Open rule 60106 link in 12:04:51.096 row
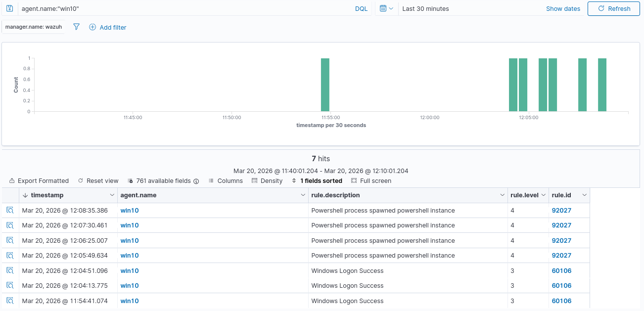Viewport: 644px width, 311px height. click(561, 271)
